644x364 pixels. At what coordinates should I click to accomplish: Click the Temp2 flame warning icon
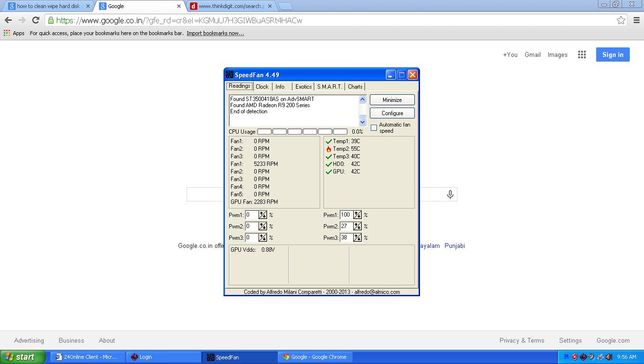[329, 149]
